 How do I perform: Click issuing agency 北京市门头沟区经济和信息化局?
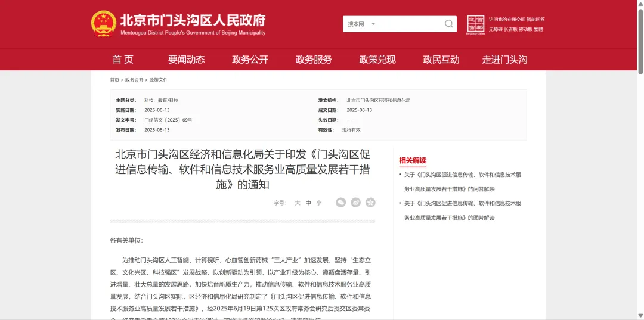(x=378, y=100)
